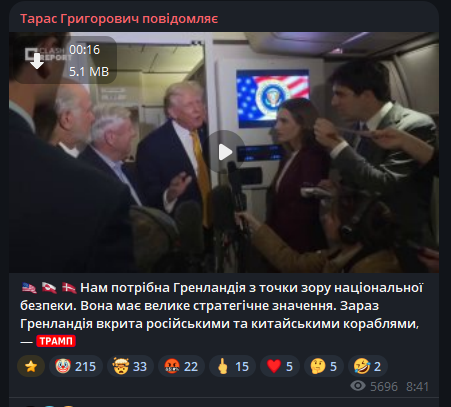Select the thinking face reaction
The image size is (451, 407).
point(324,366)
